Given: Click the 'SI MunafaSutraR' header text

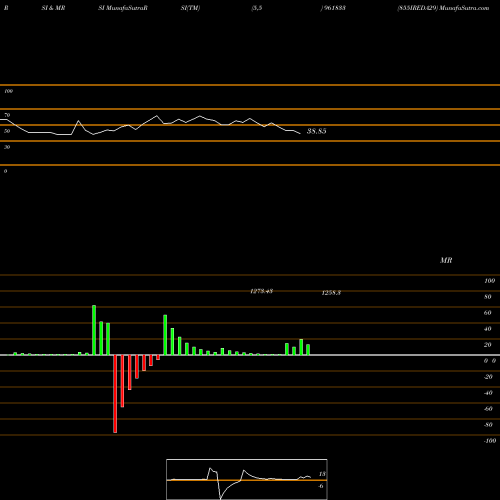Looking at the screenshot, I should click(x=123, y=8).
